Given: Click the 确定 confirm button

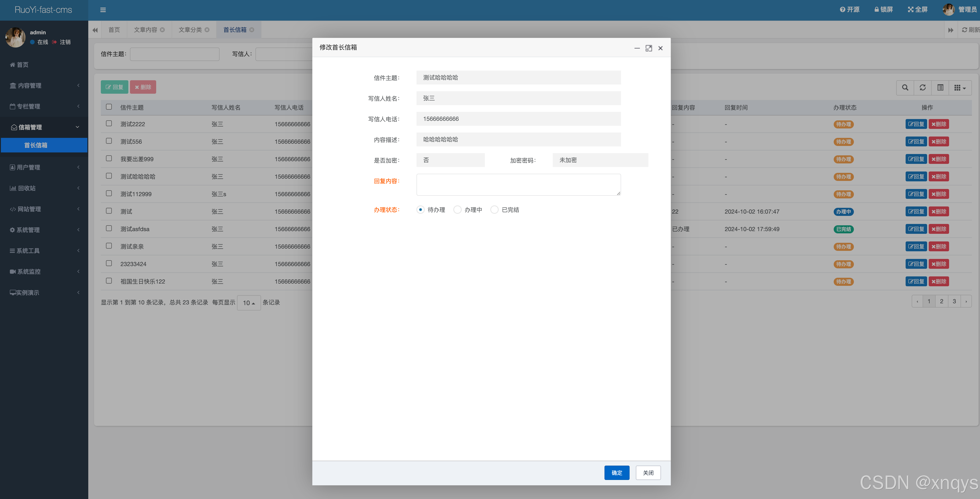Looking at the screenshot, I should [x=617, y=472].
